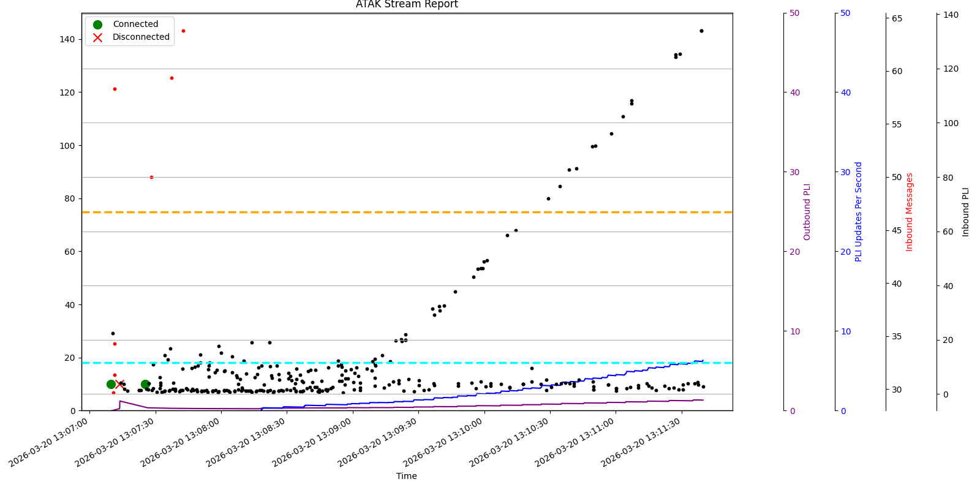Click the red Inbound Messages axis label
980x490 pixels.
coord(910,212)
